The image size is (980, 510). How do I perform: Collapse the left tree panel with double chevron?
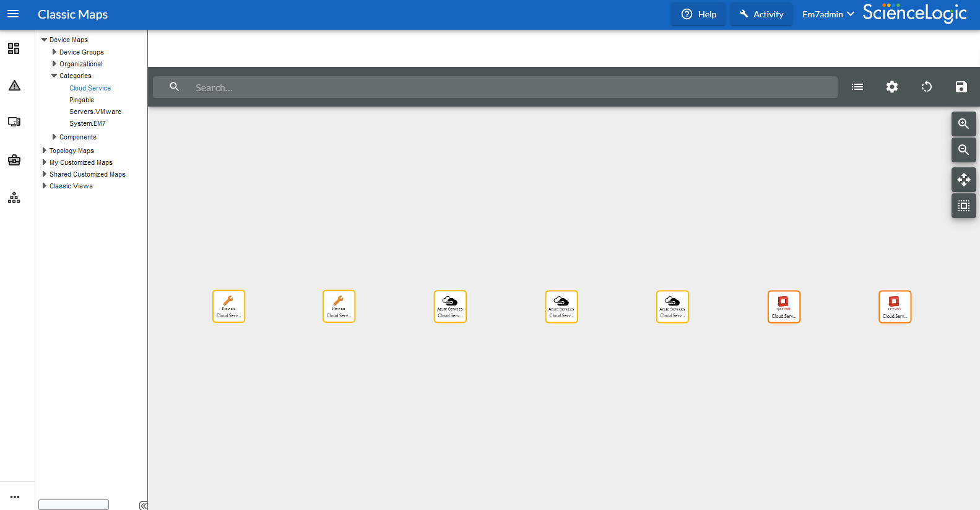tap(143, 506)
